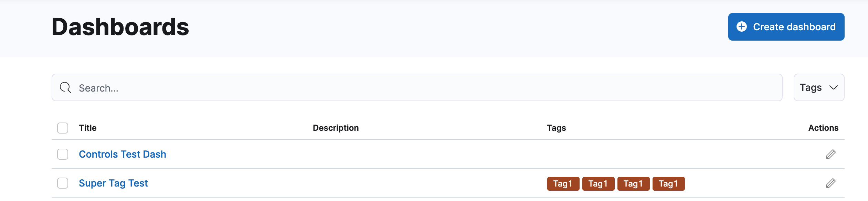The height and width of the screenshot is (201, 868).
Task: Expand the Tags selection popover
Action: coord(818,88)
